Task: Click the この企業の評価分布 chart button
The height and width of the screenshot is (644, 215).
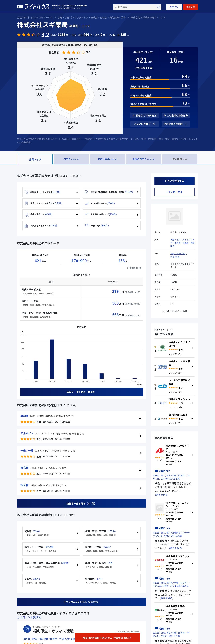Action: (x=176, y=116)
